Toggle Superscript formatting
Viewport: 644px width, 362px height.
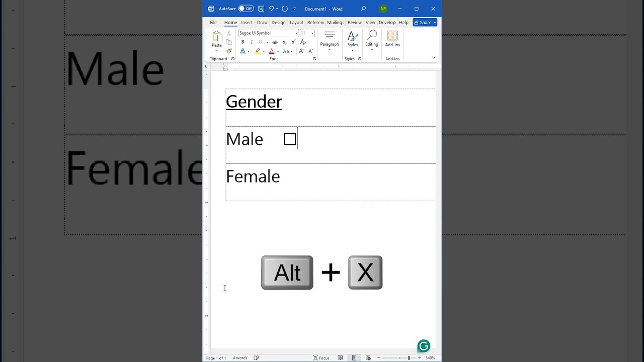coord(293,42)
